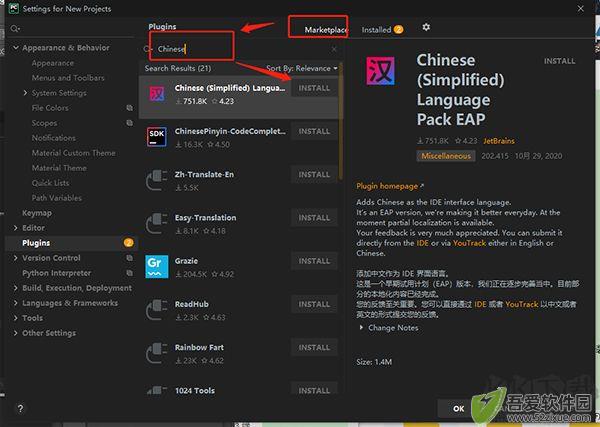Click the update badge next to Plugins in sidebar

(x=129, y=243)
